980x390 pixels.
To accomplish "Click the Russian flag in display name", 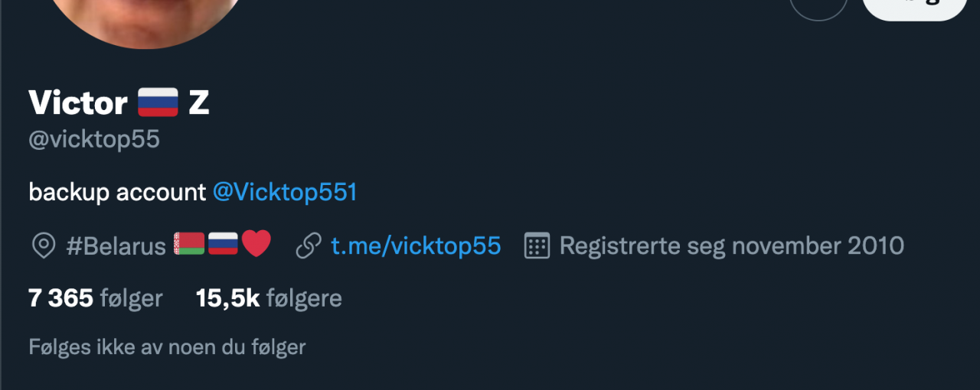I will click(x=158, y=102).
